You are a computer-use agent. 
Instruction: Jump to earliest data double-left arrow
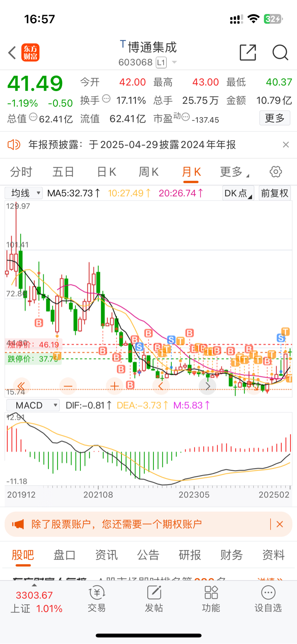click(x=21, y=386)
